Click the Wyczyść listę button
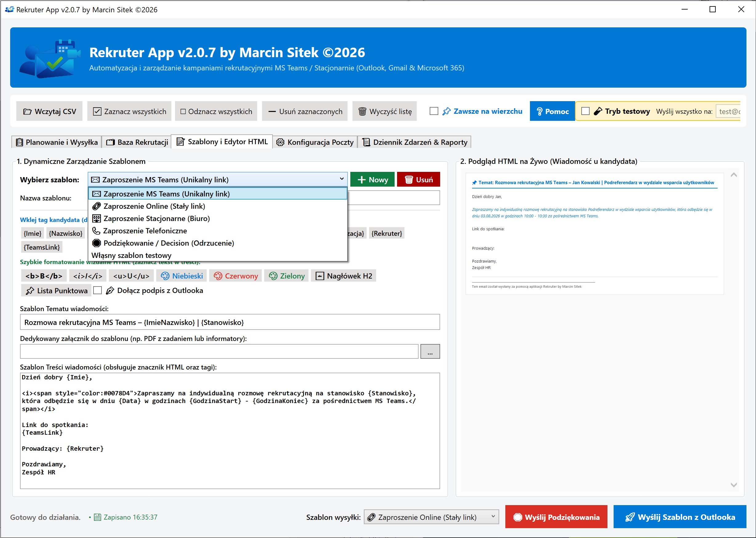The width and height of the screenshot is (756, 538). point(385,111)
